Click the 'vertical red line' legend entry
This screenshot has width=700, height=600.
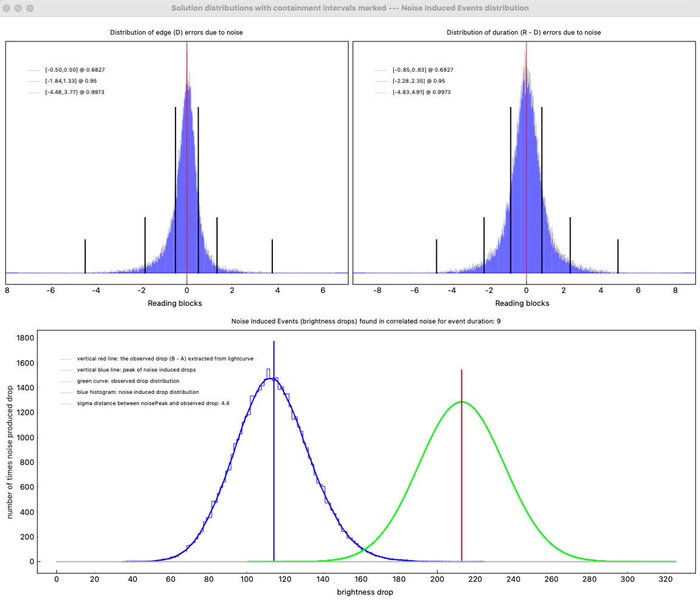coord(165,359)
